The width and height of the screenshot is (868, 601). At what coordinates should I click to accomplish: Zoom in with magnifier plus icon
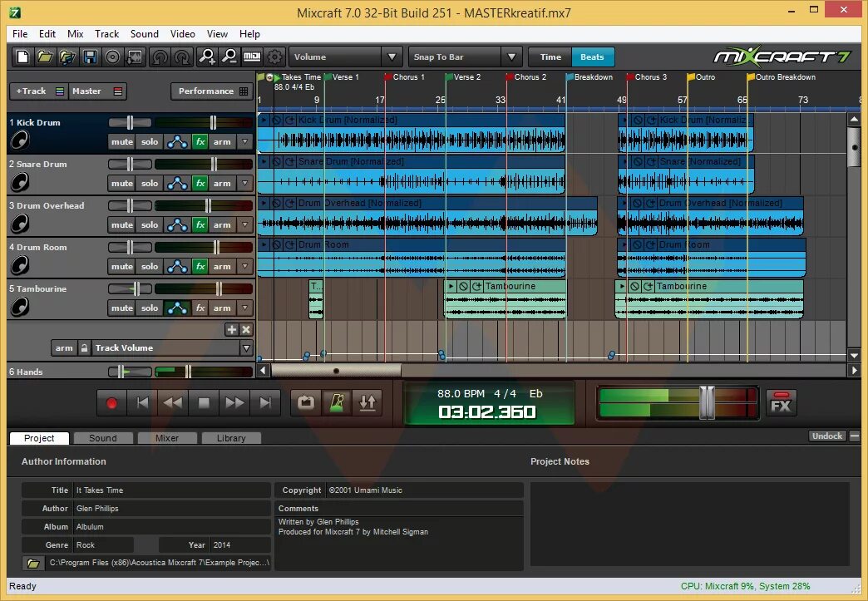tap(207, 57)
